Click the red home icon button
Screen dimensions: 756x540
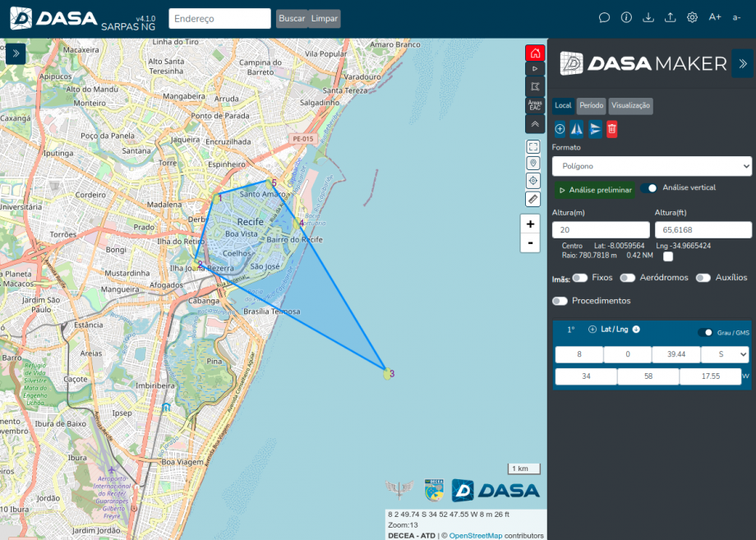point(535,53)
